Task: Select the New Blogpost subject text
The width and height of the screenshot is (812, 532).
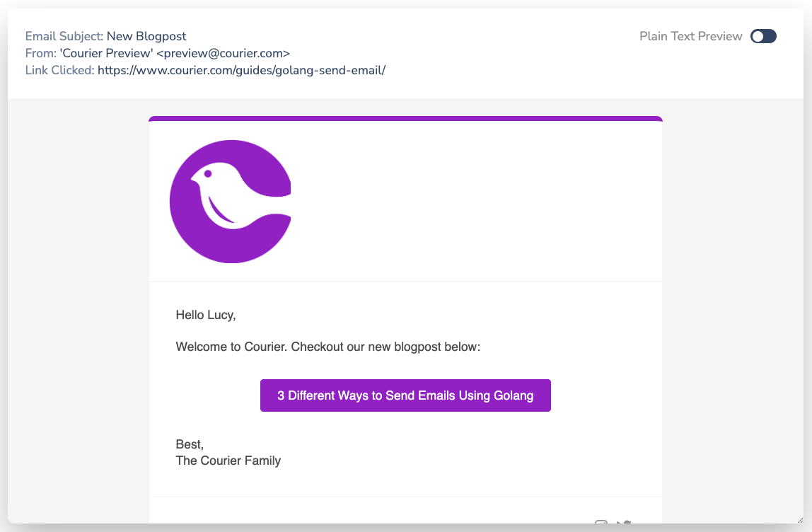Action: 146,36
